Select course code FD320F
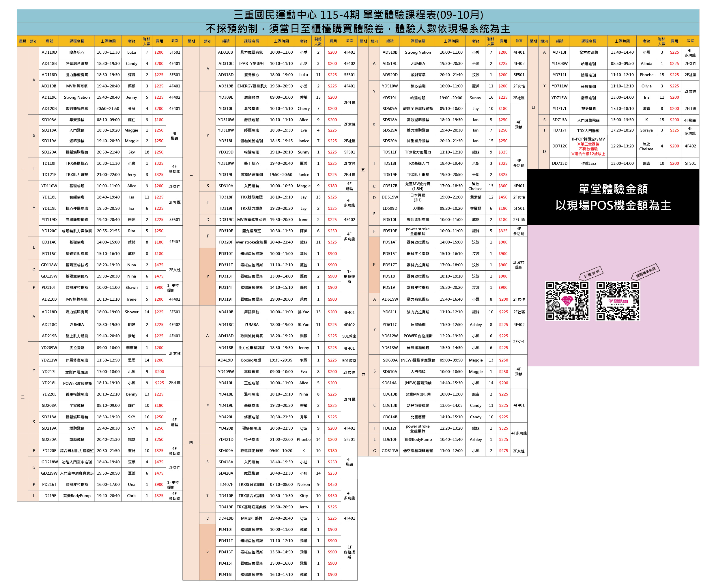 point(226,243)
